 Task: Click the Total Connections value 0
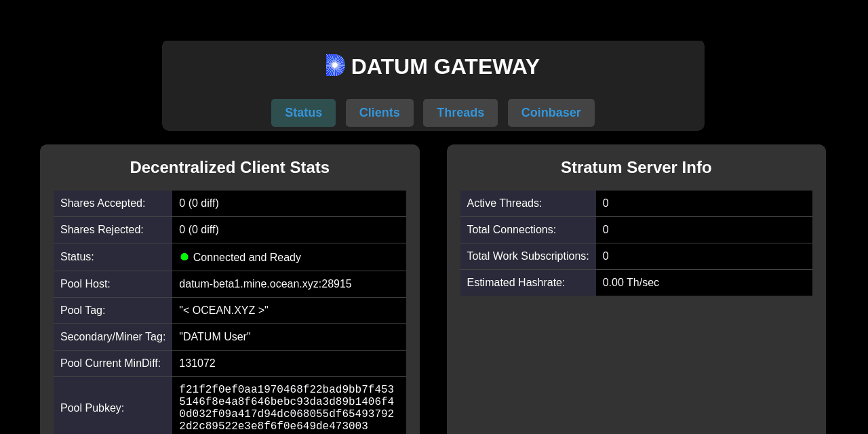606,230
